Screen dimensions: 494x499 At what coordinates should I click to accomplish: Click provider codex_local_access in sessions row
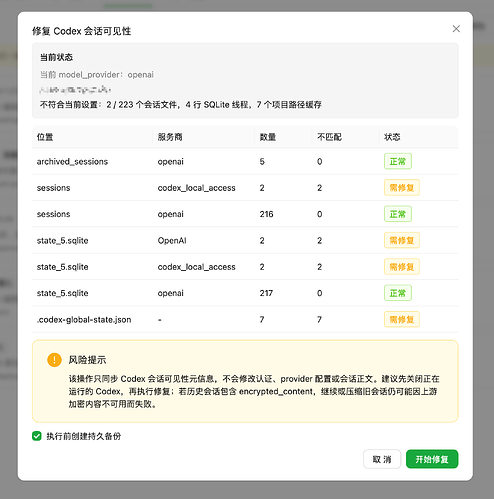[x=196, y=188]
